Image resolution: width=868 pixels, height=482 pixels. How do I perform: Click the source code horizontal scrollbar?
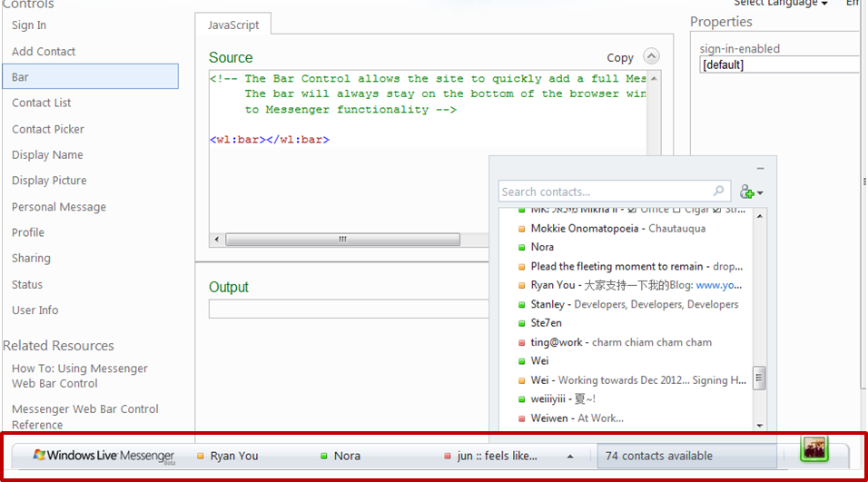(x=342, y=240)
